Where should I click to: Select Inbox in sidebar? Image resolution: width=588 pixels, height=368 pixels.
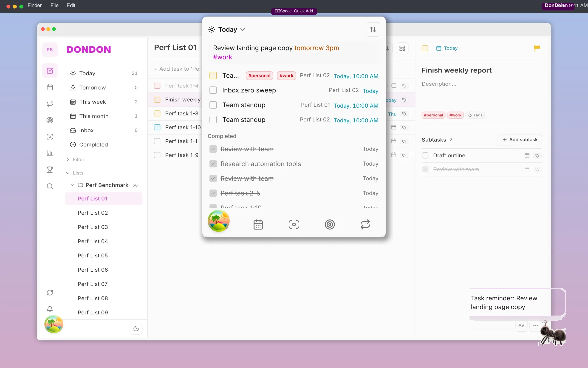click(104, 130)
